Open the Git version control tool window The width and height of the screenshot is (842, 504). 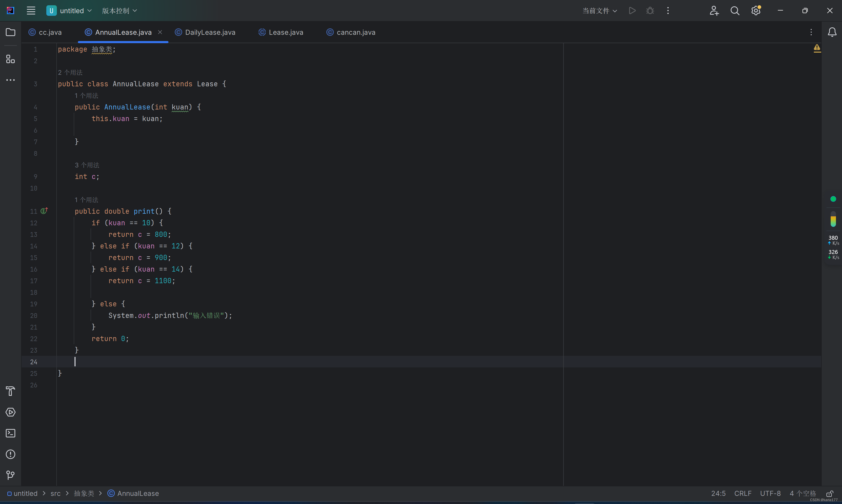pos(11,475)
